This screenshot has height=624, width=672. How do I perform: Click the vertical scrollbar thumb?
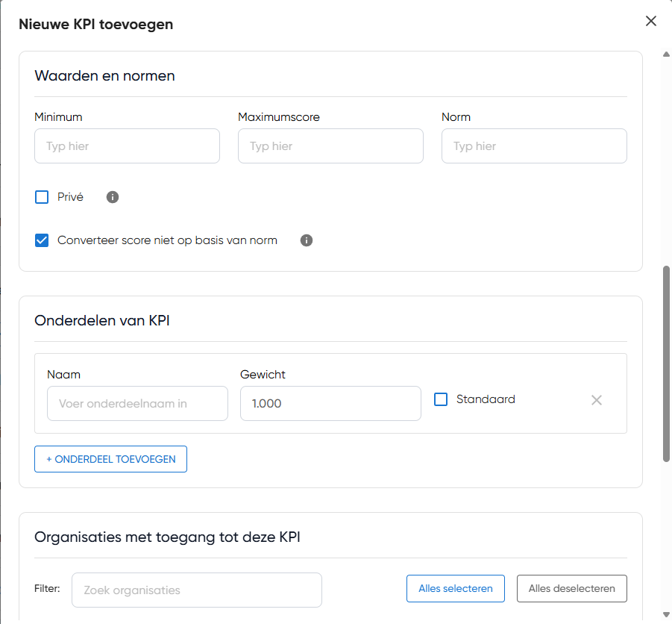(666, 362)
